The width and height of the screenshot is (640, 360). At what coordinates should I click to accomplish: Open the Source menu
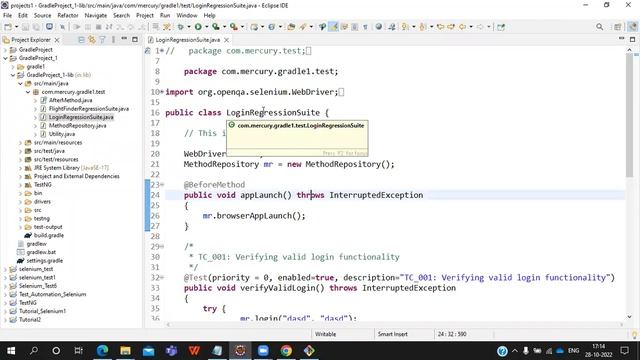(x=42, y=16)
